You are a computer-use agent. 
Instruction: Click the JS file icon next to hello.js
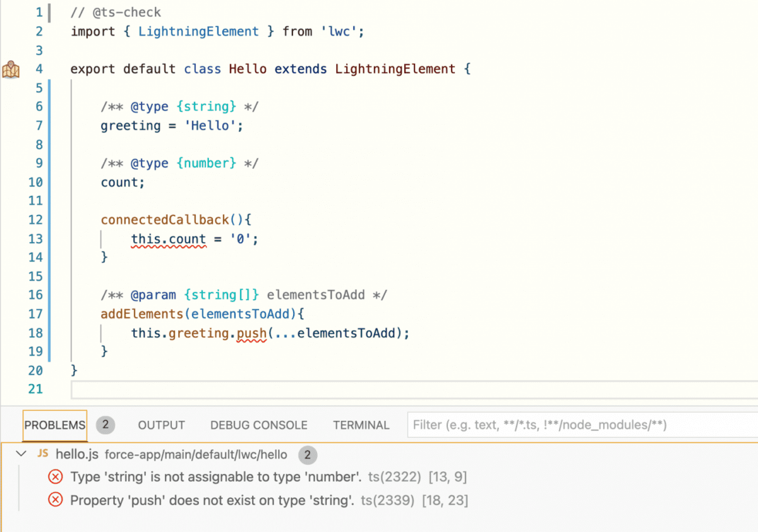tap(43, 454)
